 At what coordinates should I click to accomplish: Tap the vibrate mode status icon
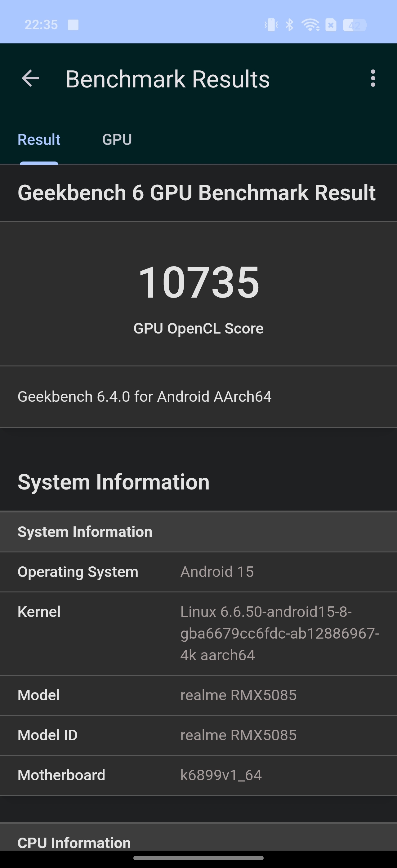(271, 25)
